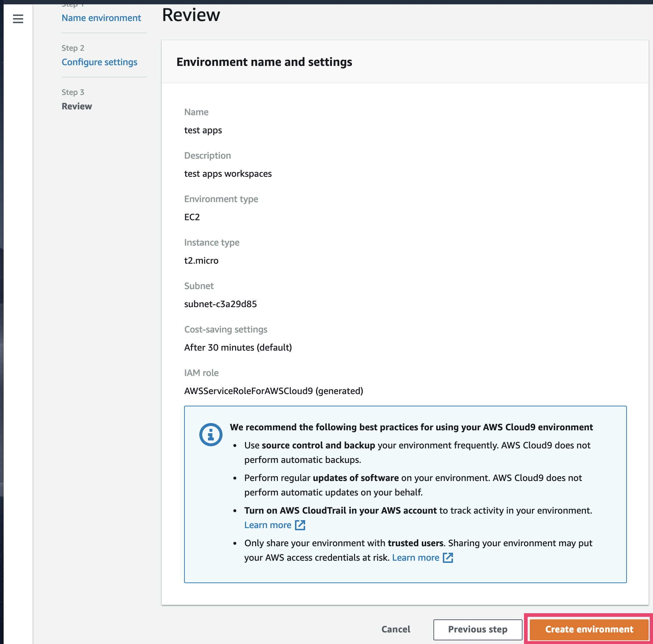Navigate back to the Name environment step
Image resolution: width=653 pixels, height=644 pixels.
pos(101,18)
